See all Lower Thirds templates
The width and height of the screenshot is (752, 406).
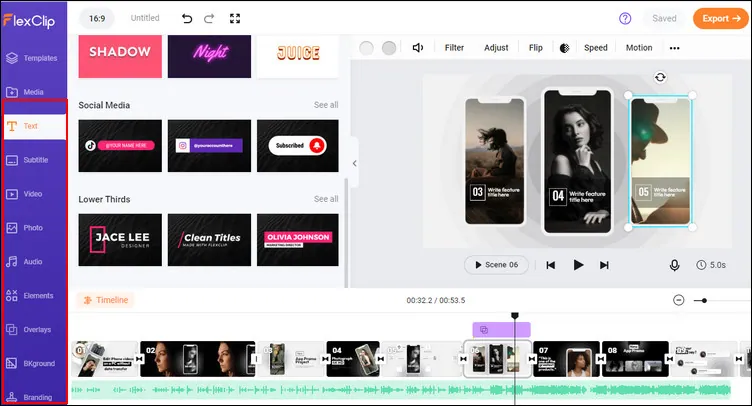pyautogui.click(x=326, y=199)
